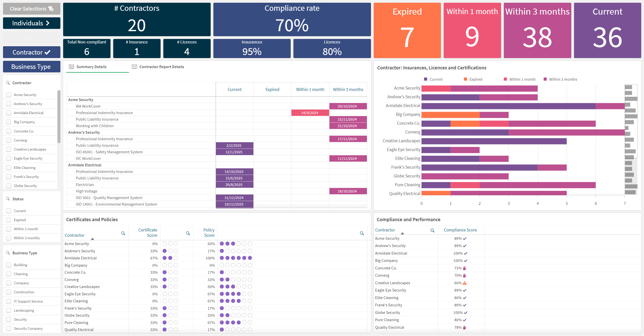Click the Expired legend color swatch

(466, 79)
